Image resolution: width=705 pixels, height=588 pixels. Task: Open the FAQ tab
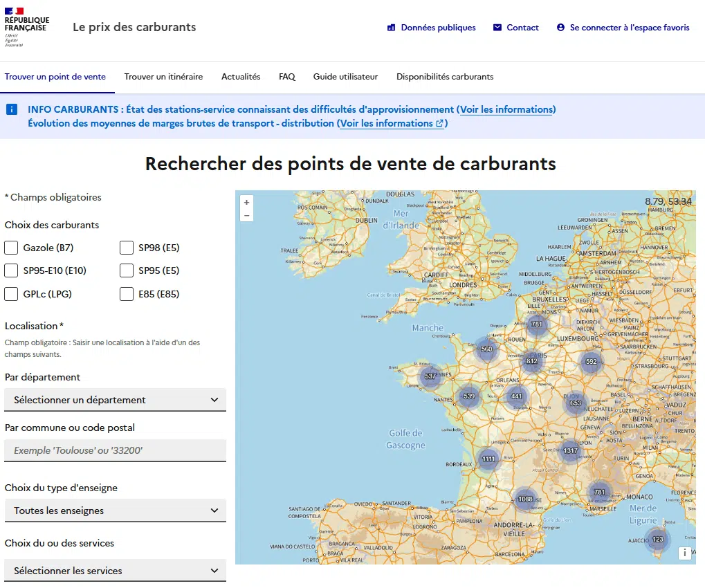point(287,77)
